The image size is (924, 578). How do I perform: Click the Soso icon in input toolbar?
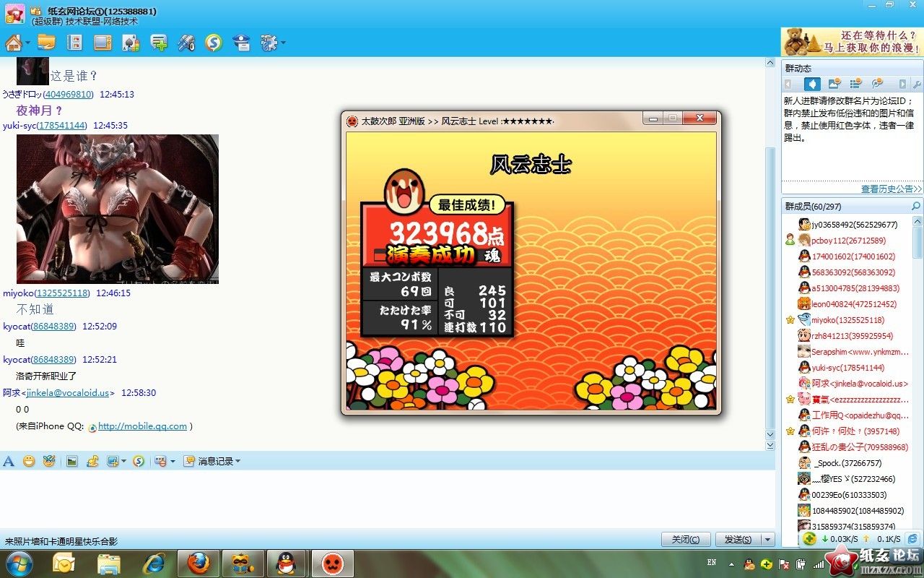point(139,461)
